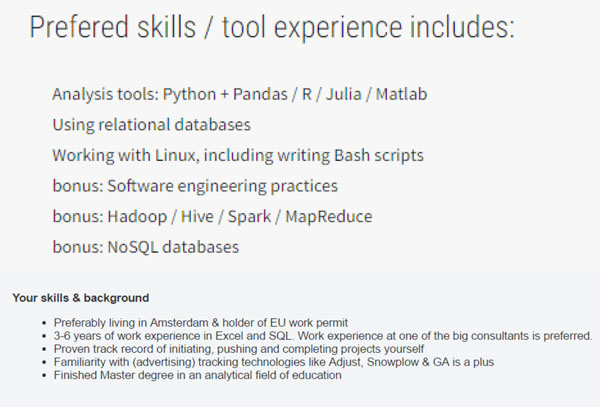
Task: Click the word 'Julia' in analysis tools
Action: [x=344, y=94]
